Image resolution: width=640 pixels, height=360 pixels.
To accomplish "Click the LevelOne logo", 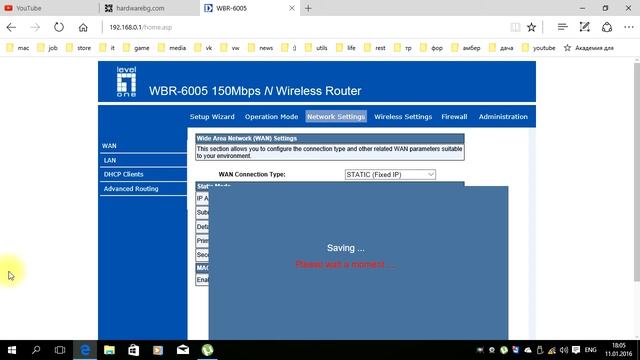I will 127,82.
